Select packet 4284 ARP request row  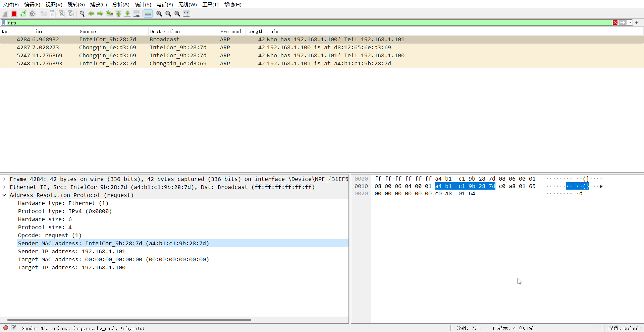322,40
